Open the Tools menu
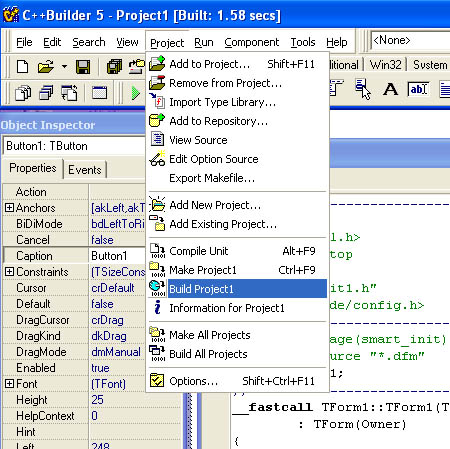The image size is (450, 449). click(x=303, y=42)
